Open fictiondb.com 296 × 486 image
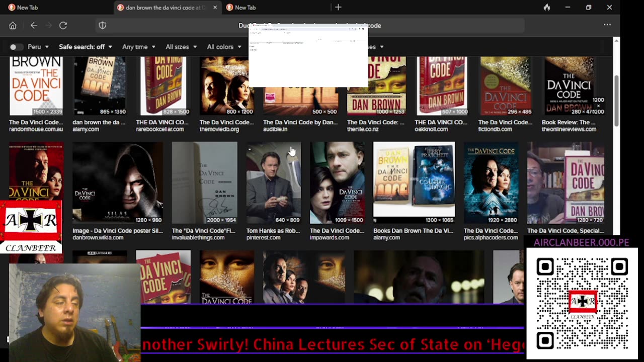644x362 pixels. (x=505, y=86)
